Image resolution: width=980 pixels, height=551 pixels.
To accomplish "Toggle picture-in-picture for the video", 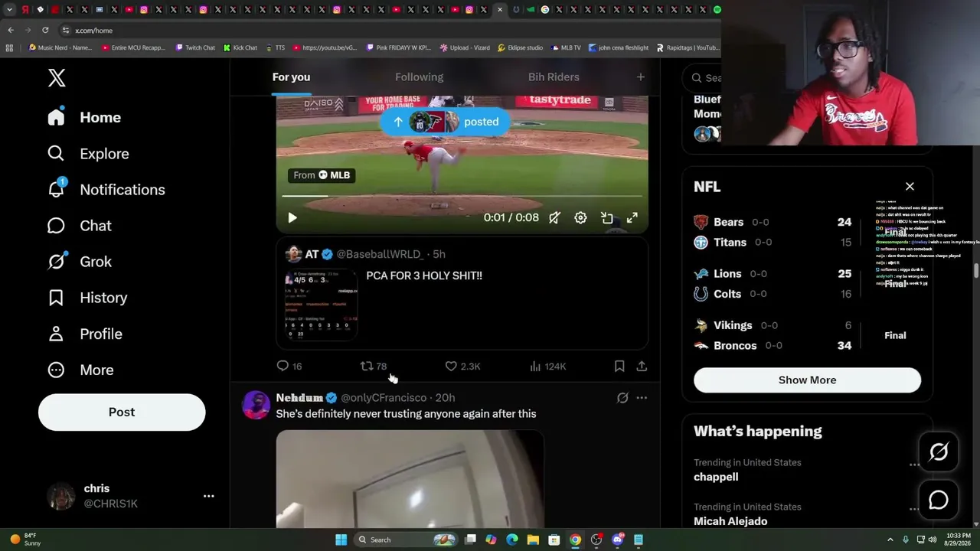I will (x=606, y=218).
